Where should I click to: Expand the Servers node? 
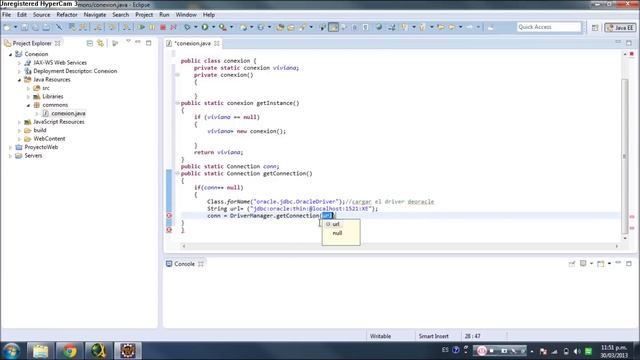[11, 156]
